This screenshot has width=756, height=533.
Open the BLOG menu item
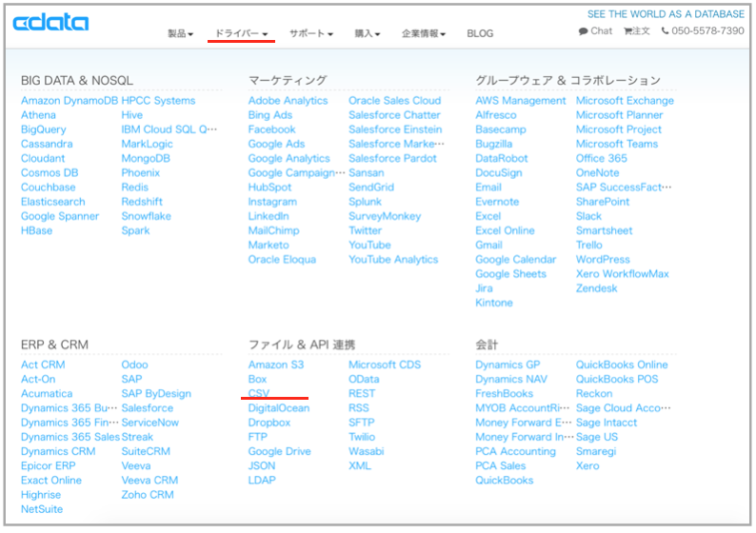480,33
